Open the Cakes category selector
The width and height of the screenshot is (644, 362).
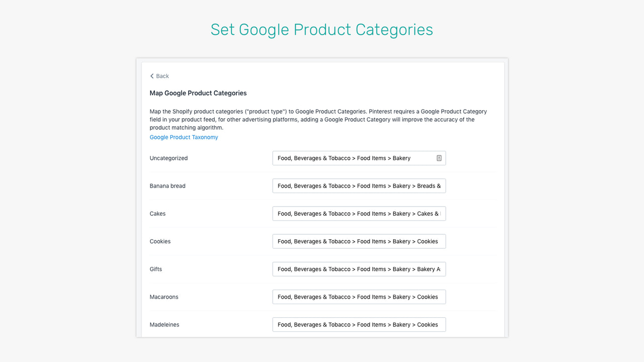359,213
